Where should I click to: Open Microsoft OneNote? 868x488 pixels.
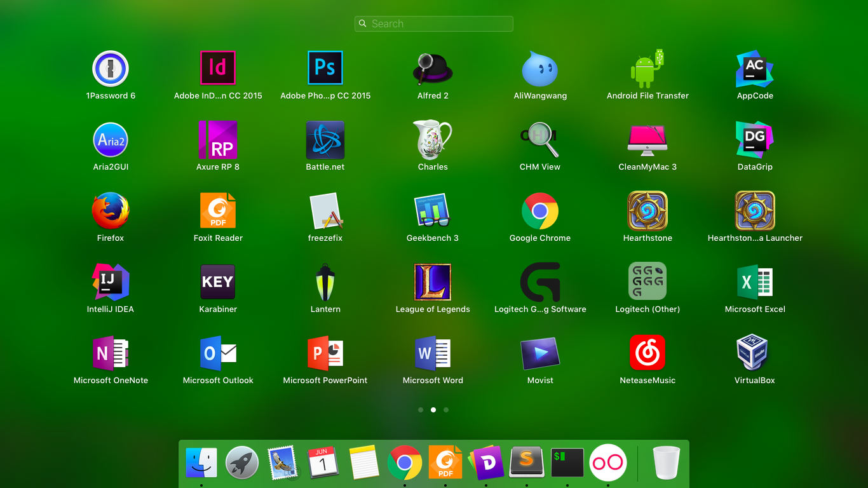[x=111, y=353]
